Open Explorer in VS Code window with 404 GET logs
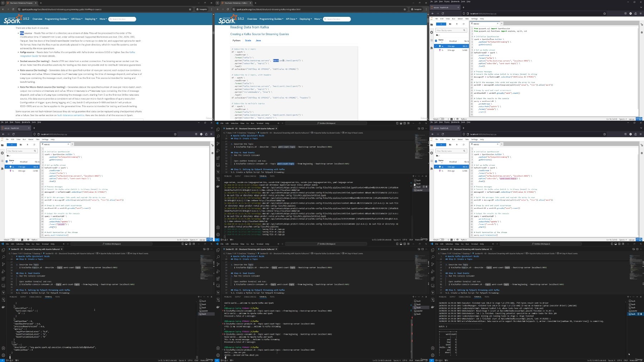Screen dimensions: 644x362 [218, 129]
